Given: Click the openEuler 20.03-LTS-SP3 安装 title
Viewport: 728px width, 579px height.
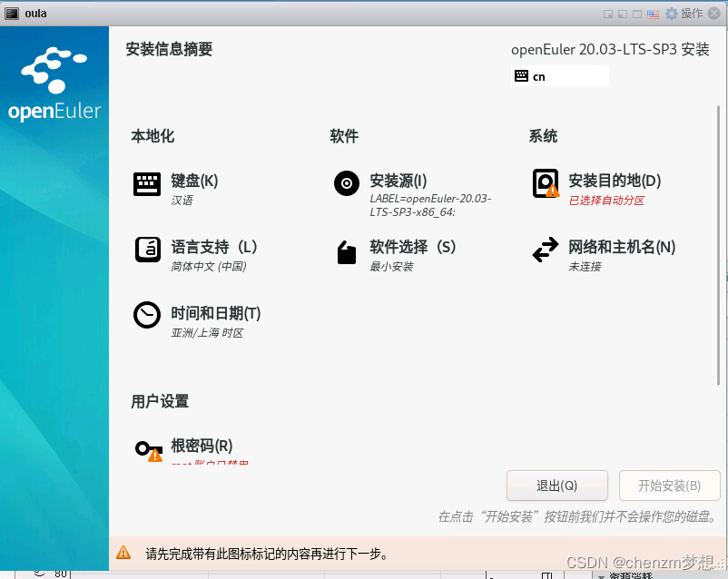Looking at the screenshot, I should (610, 49).
